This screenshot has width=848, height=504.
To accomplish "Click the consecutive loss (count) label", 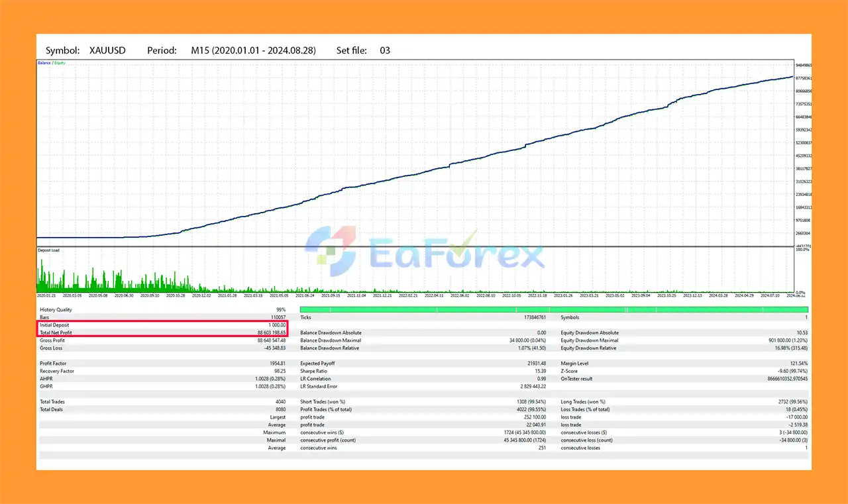I will [x=586, y=440].
